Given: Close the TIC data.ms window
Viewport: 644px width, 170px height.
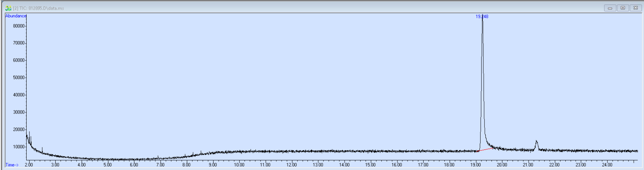Looking at the screenshot, I should 636,8.
